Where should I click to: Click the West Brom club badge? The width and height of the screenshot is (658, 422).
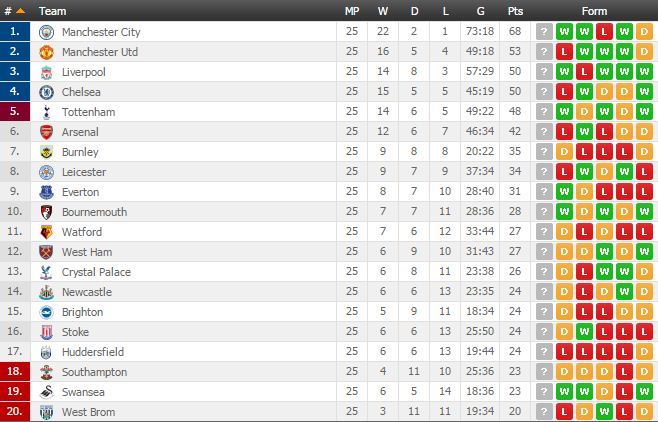(x=45, y=412)
